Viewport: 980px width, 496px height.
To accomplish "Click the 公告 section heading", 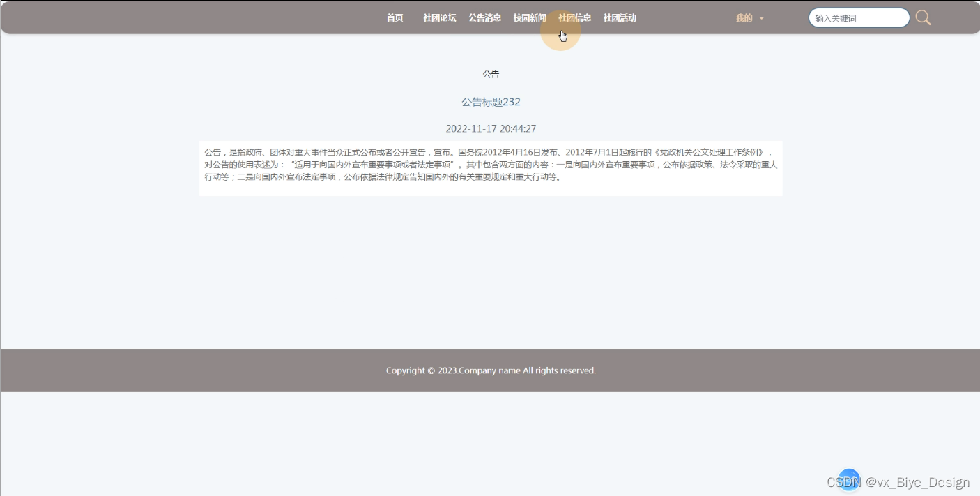I will [x=491, y=74].
